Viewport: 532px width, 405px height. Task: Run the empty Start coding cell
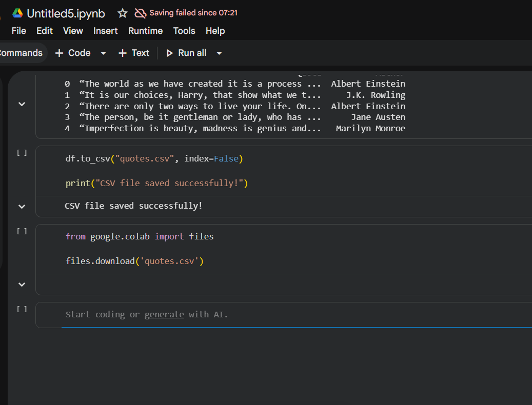[22, 309]
